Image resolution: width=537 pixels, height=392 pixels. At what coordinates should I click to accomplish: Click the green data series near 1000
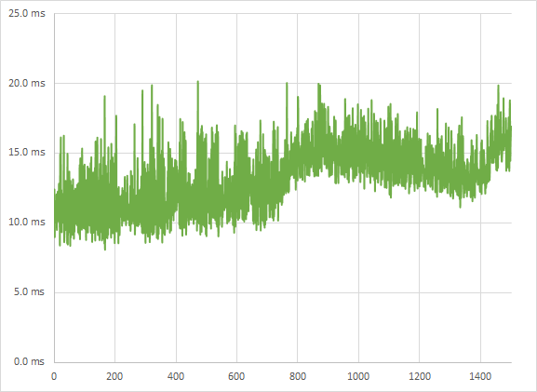(358, 151)
